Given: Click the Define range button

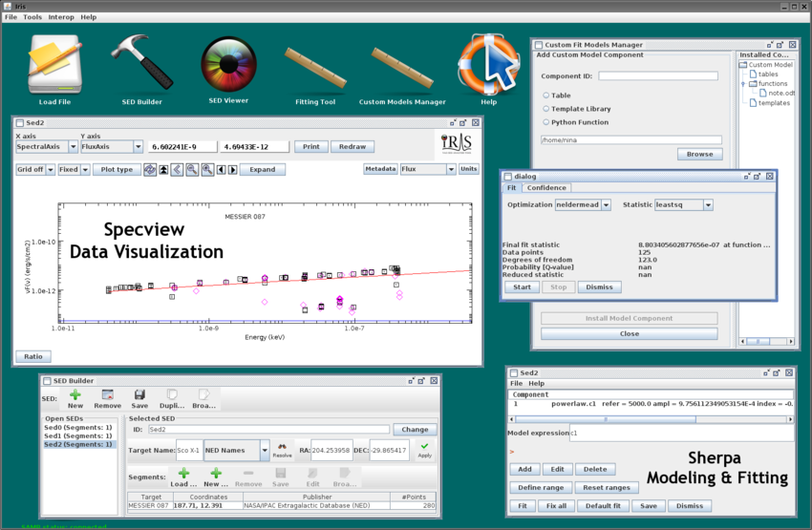Looking at the screenshot, I should pos(541,488).
